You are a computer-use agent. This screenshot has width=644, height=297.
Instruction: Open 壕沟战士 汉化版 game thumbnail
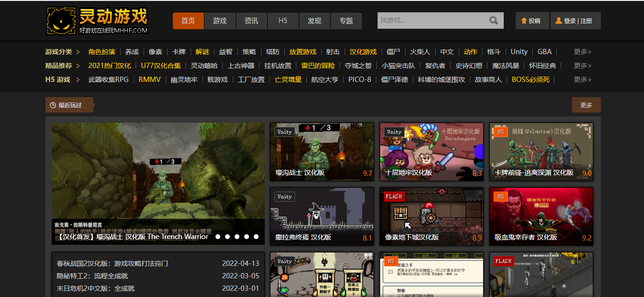[x=322, y=152]
